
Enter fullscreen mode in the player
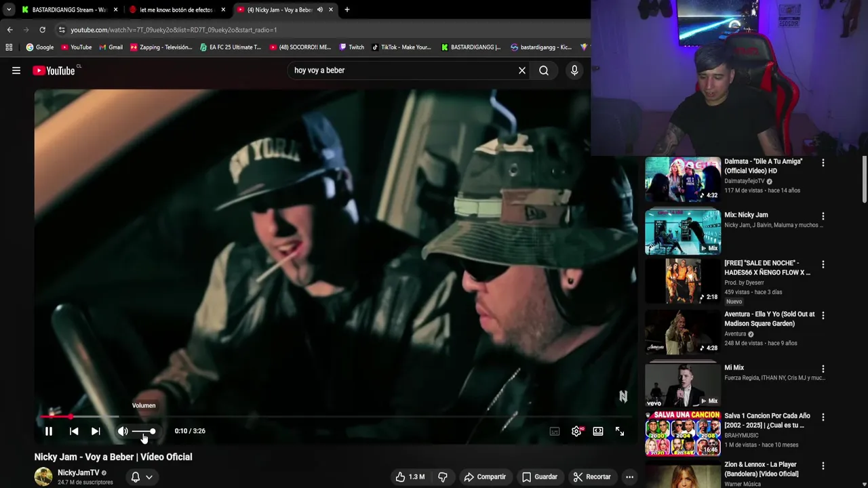620,431
